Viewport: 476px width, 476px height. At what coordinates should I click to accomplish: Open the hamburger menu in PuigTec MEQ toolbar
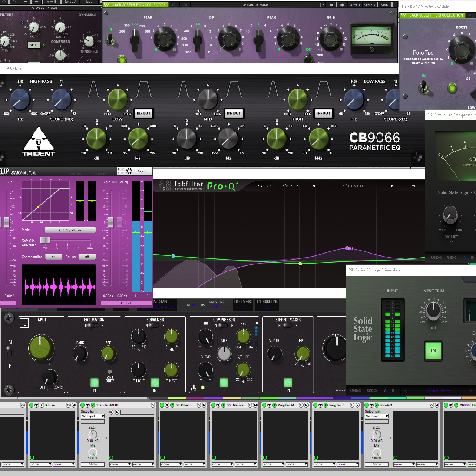(394, 5)
